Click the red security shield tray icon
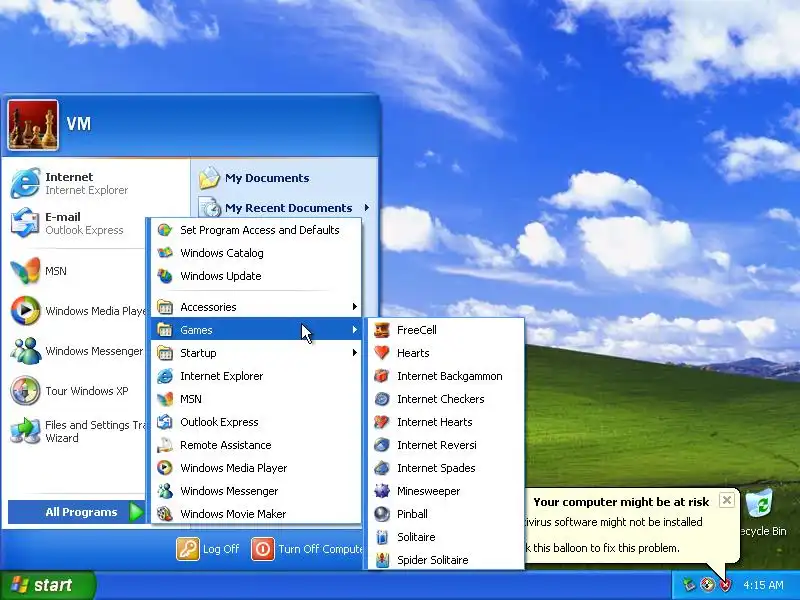 pos(725,585)
